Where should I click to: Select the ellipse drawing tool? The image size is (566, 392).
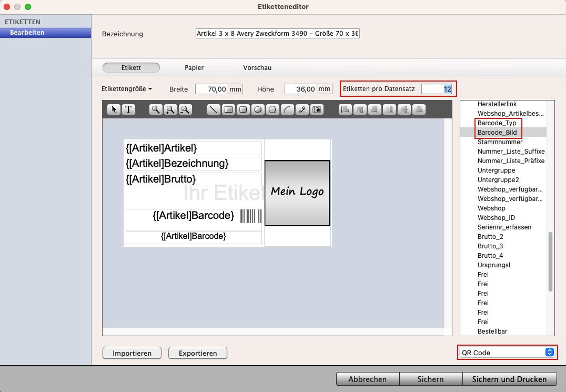pyautogui.click(x=258, y=109)
